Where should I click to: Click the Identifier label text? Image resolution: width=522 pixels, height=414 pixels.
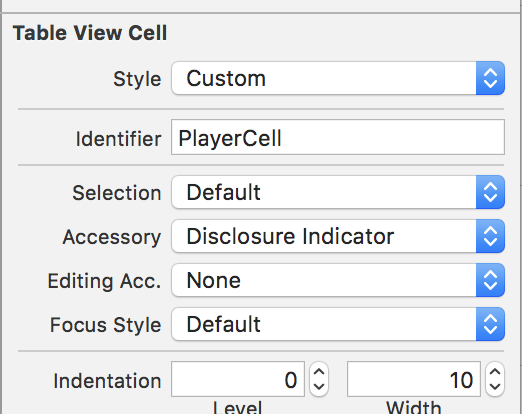119,139
